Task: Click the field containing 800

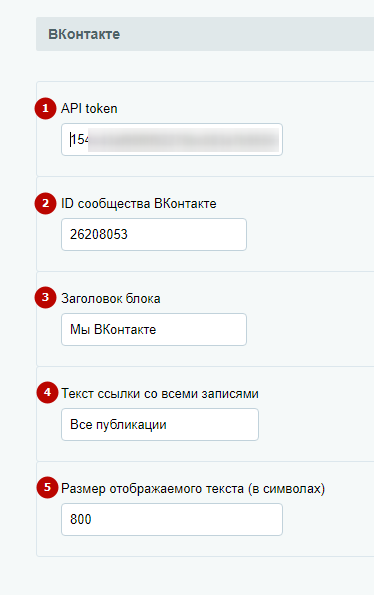Action: 172,519
